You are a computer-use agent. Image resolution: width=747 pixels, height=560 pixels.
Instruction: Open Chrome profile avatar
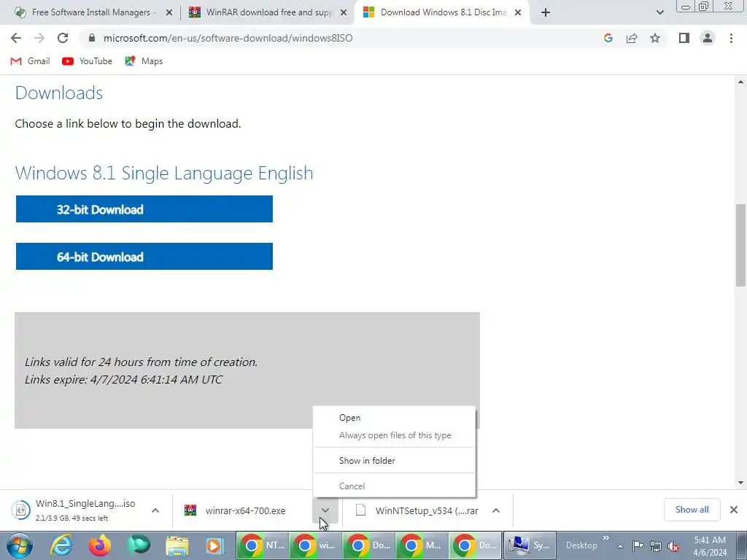[x=708, y=38]
